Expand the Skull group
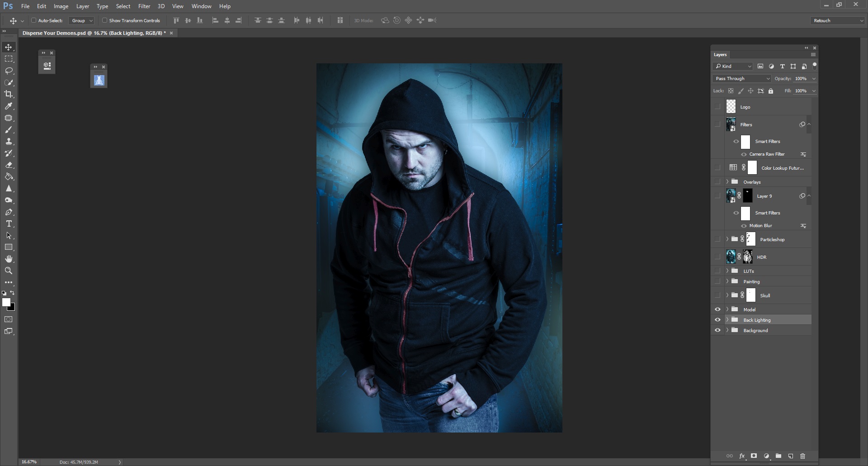 [x=727, y=295]
